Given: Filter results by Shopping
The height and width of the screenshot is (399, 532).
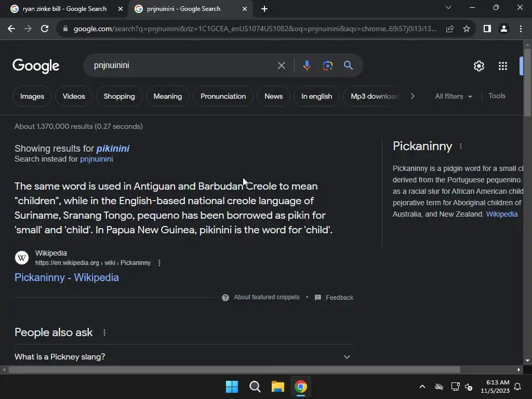Looking at the screenshot, I should (119, 96).
